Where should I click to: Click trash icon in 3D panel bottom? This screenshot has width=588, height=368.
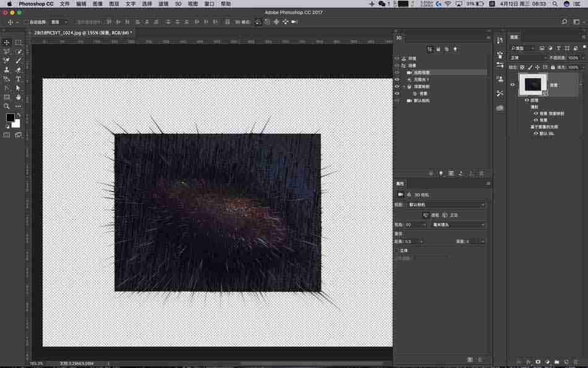coord(482,173)
